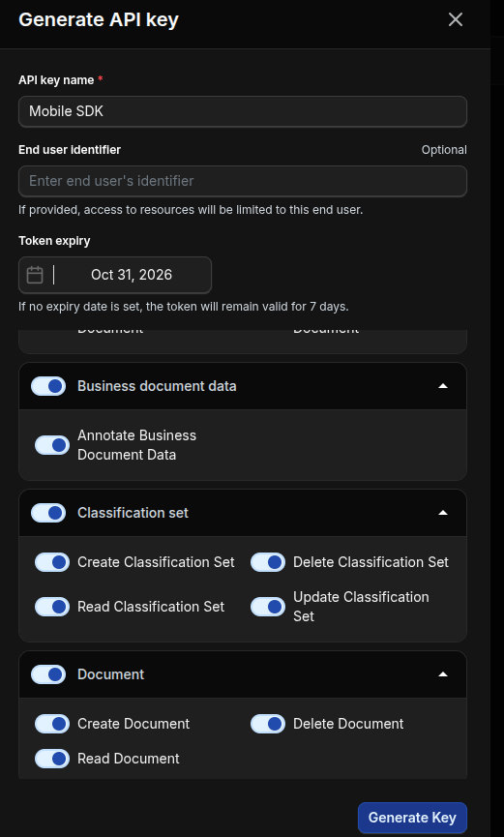Collapse the Business document data section
The height and width of the screenshot is (837, 504).
[x=443, y=386]
